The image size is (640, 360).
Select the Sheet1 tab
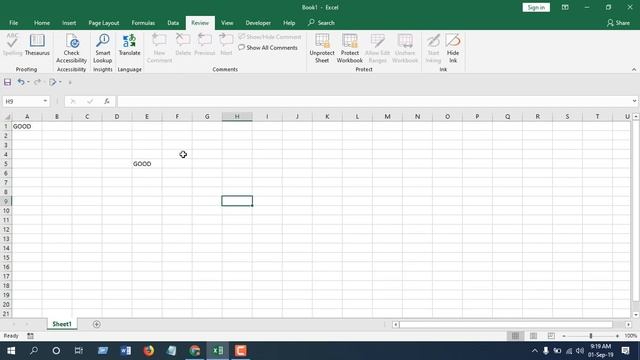coord(62,324)
